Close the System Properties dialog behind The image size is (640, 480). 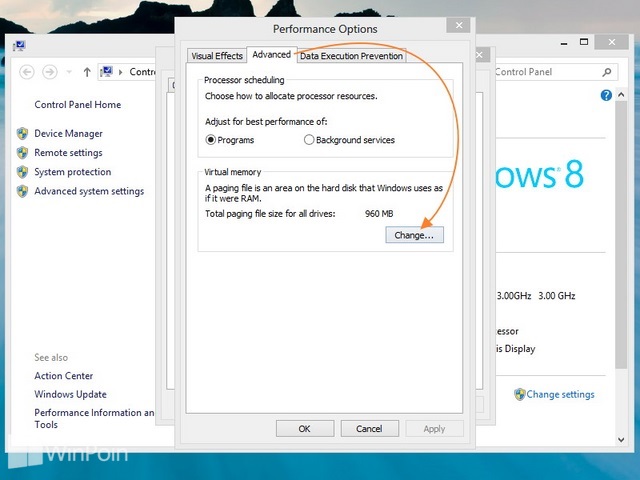click(x=480, y=55)
